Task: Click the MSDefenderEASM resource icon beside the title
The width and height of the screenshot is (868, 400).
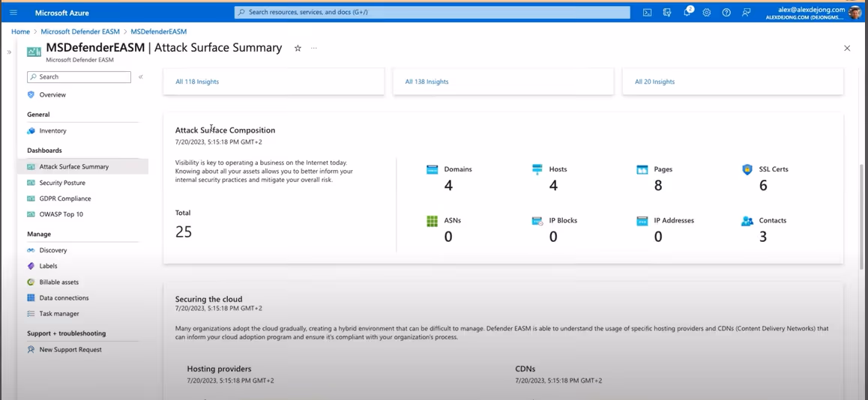Action: pos(34,52)
